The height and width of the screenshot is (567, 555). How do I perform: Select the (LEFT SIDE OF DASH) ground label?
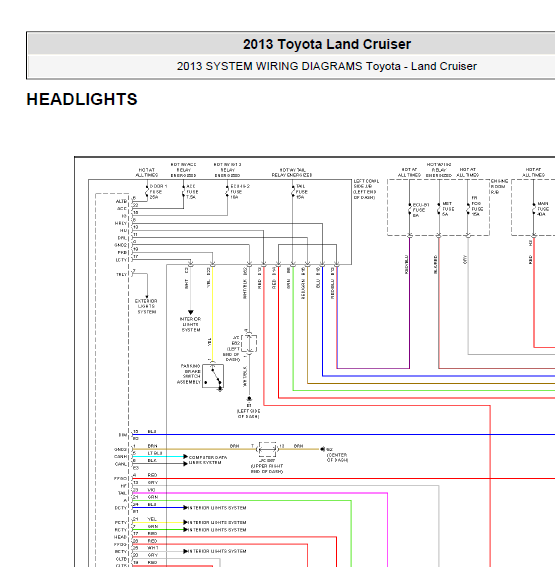(248, 414)
